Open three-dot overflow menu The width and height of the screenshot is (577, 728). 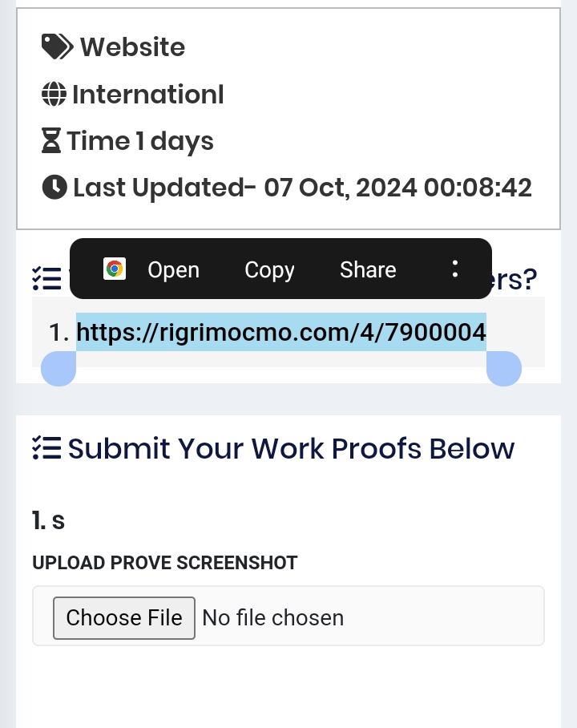pos(455,269)
